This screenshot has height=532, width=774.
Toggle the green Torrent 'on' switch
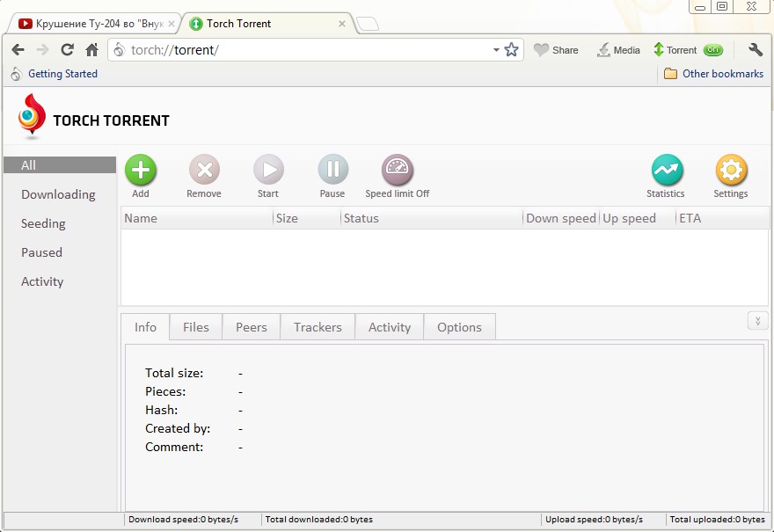tap(712, 50)
